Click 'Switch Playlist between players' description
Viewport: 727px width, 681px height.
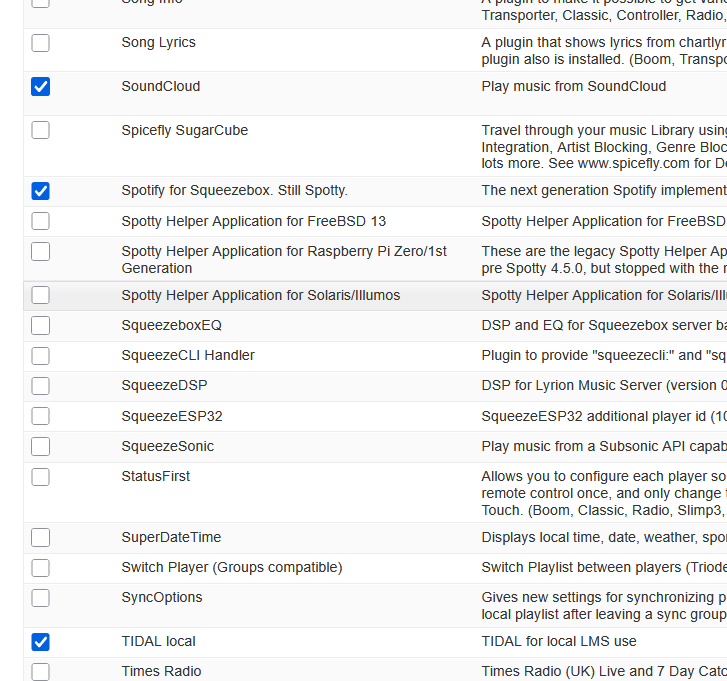[x=604, y=567]
